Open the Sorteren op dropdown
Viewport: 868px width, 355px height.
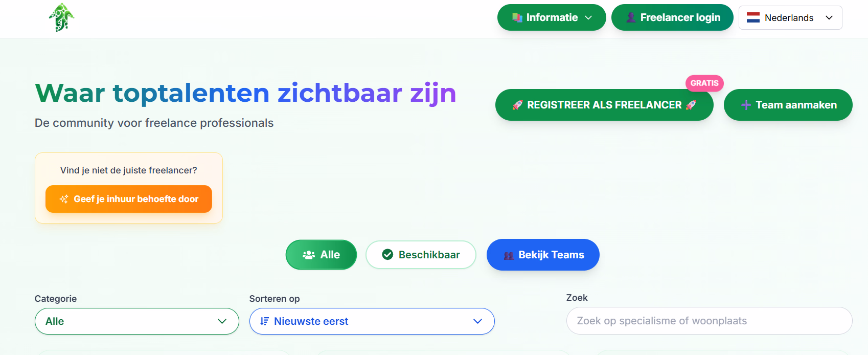coord(372,321)
